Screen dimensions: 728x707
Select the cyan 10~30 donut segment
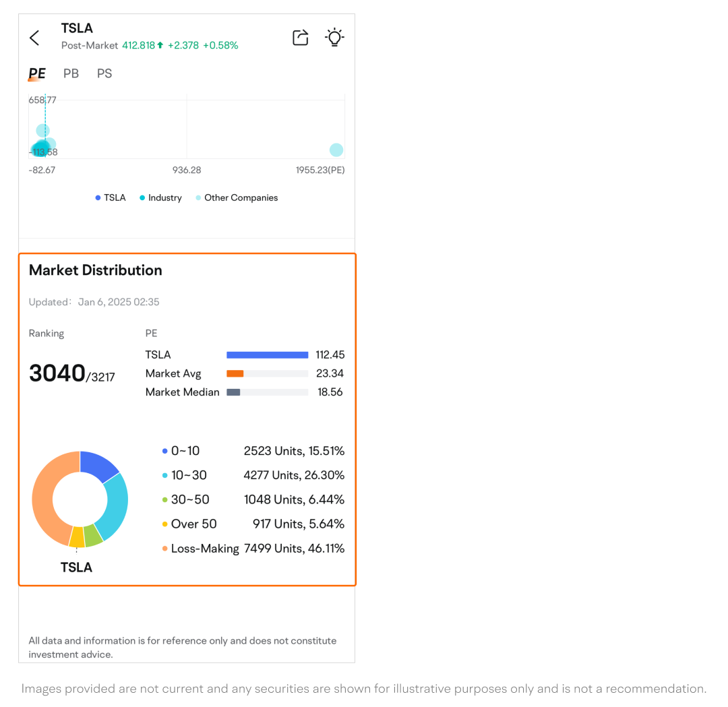pos(115,505)
